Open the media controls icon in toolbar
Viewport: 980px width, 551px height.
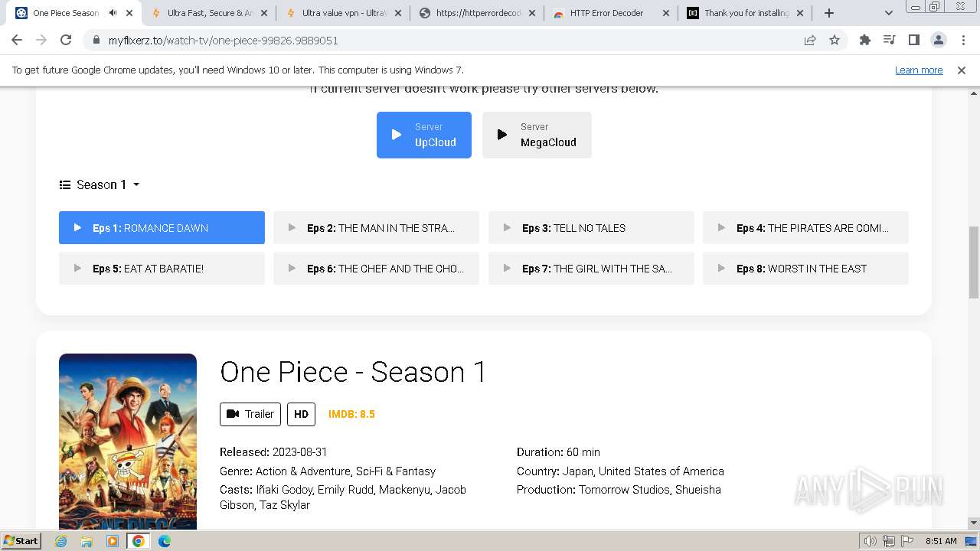point(890,41)
